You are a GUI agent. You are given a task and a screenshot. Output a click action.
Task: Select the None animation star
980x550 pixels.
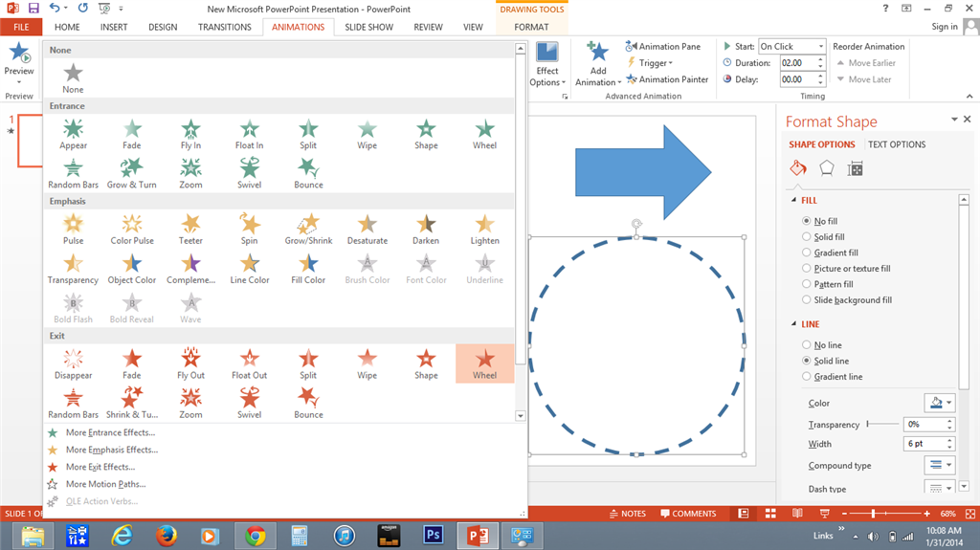(x=73, y=78)
